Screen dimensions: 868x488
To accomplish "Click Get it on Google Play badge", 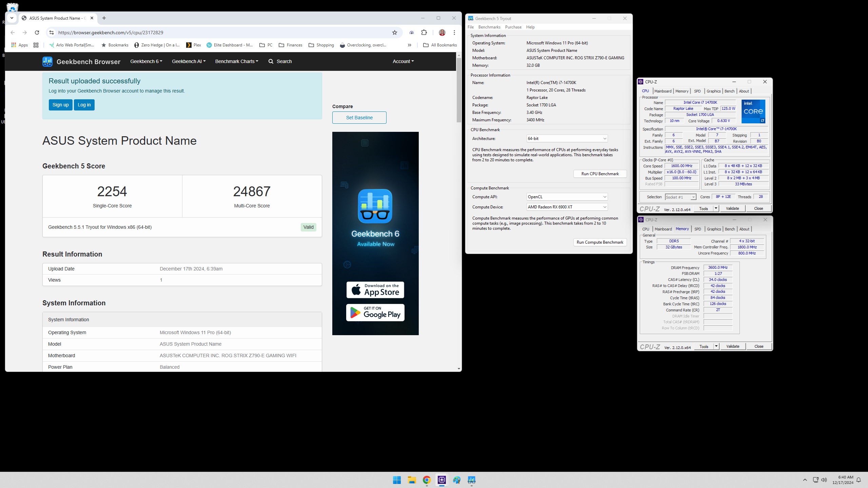I will click(375, 312).
